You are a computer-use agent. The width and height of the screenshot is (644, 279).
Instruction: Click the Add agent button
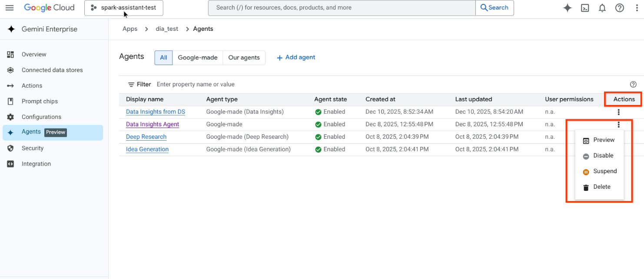click(x=296, y=57)
